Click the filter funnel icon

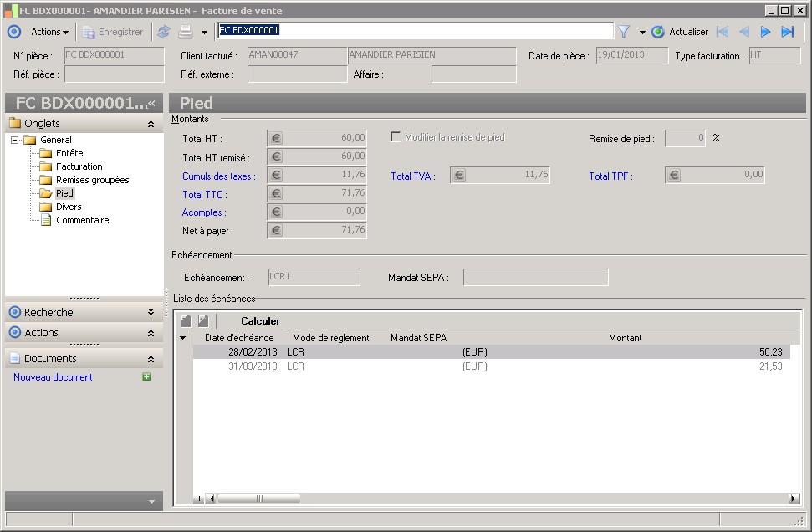coord(624,32)
